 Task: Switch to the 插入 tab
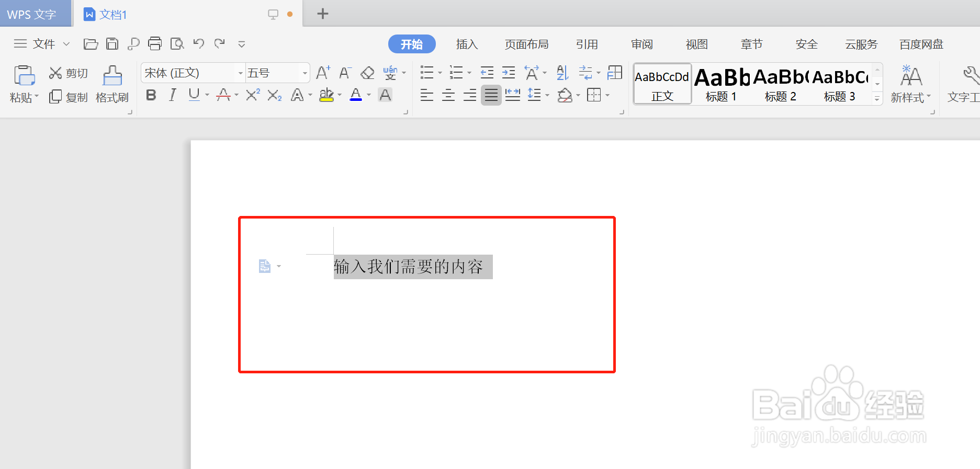(x=467, y=44)
